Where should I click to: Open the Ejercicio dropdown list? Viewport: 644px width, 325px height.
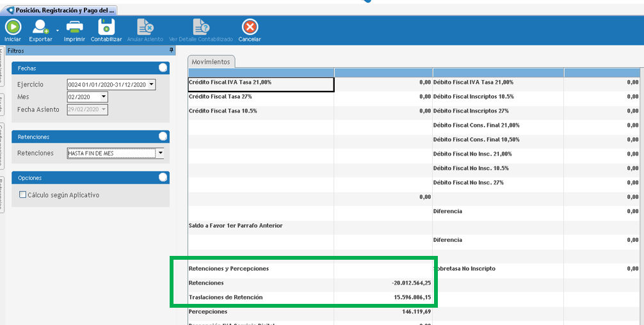tap(152, 84)
